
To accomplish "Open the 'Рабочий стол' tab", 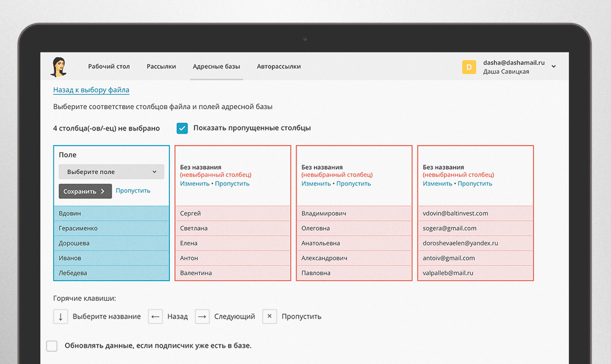I will pos(109,67).
